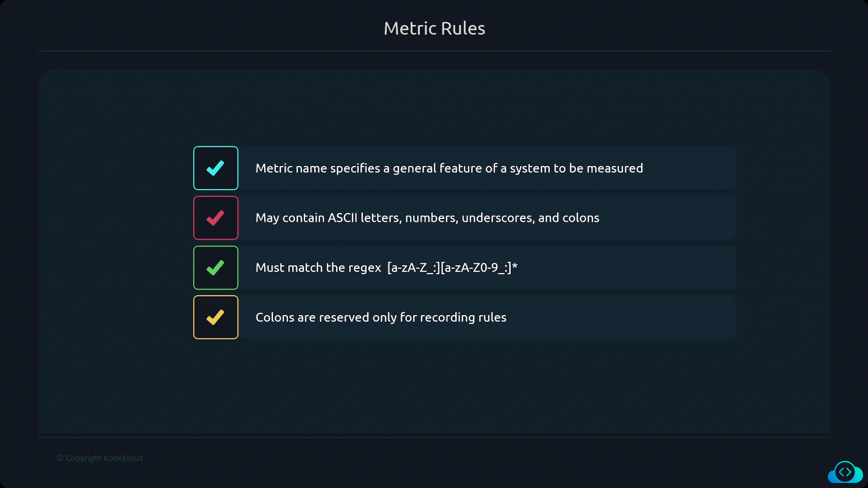
Task: Click 'Must match the regex' text
Action: [x=318, y=267]
